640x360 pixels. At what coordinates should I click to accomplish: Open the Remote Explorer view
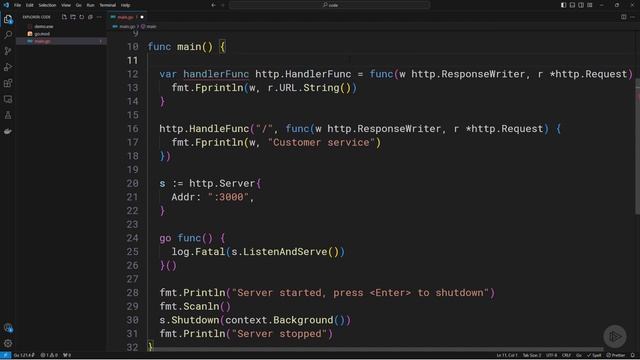8,99
